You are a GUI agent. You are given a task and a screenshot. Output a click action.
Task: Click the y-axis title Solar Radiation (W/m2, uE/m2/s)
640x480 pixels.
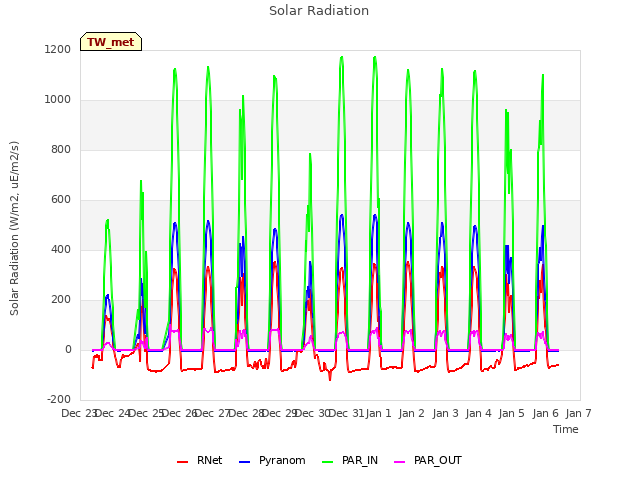click(x=14, y=228)
